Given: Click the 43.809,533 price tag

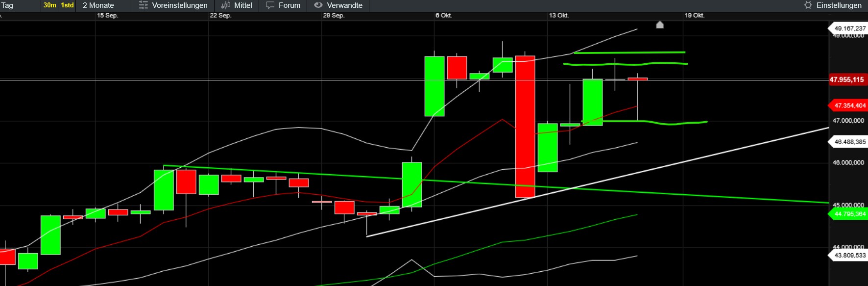Looking at the screenshot, I should (847, 255).
